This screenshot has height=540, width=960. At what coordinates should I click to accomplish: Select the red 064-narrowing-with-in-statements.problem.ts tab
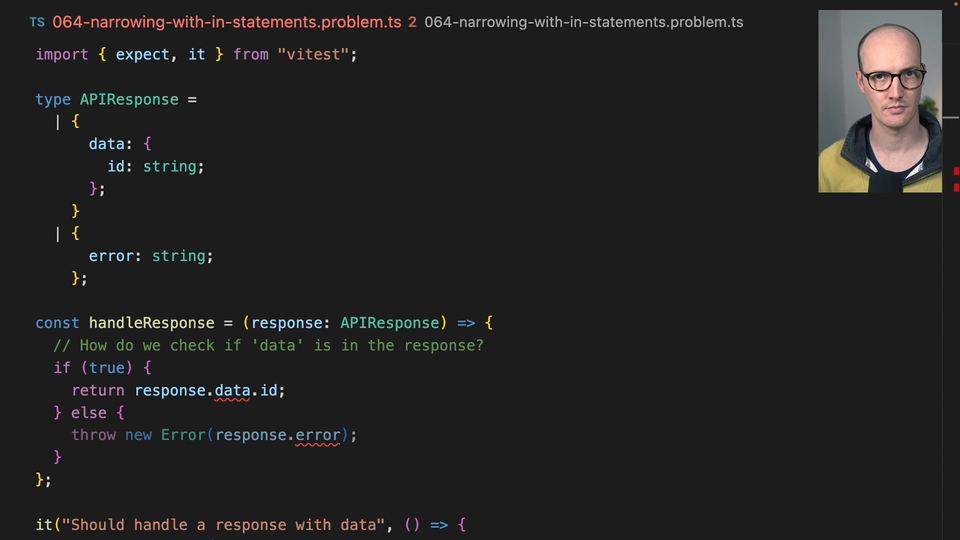pos(228,22)
